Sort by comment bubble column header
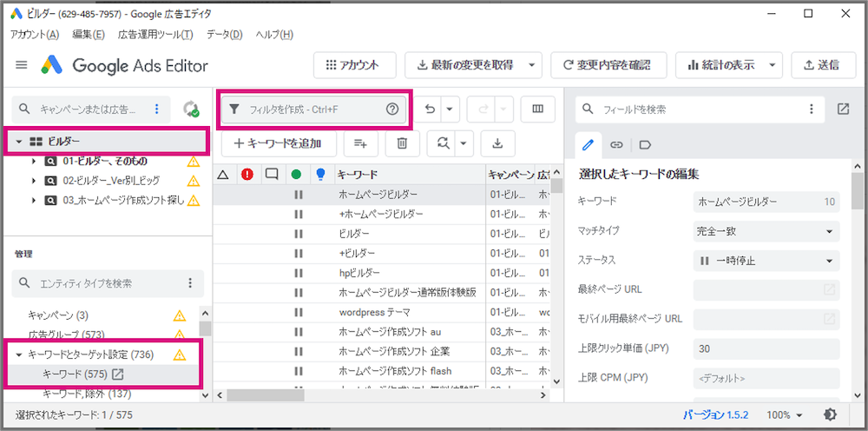 (x=271, y=175)
